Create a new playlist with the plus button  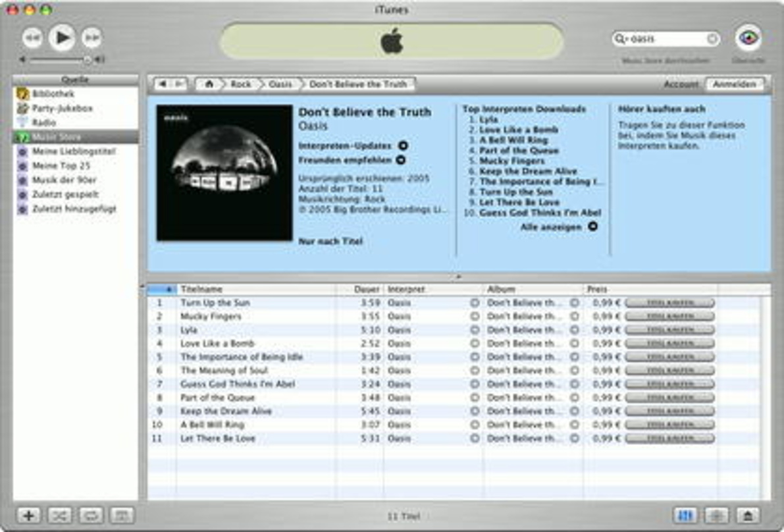29,516
